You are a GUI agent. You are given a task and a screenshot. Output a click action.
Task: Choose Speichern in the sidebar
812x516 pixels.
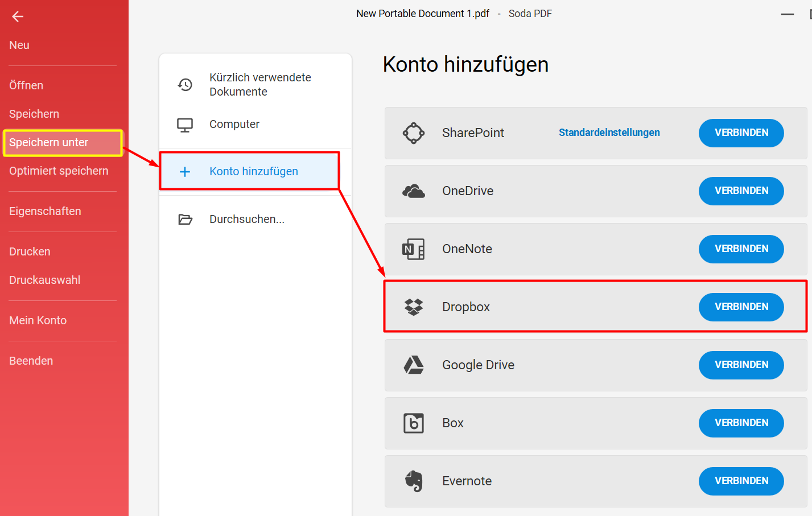34,114
